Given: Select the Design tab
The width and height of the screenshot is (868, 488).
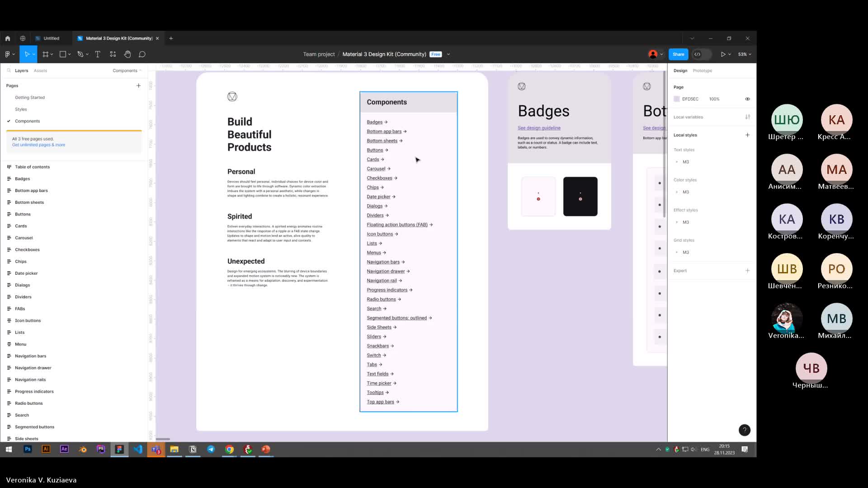Looking at the screenshot, I should point(680,70).
